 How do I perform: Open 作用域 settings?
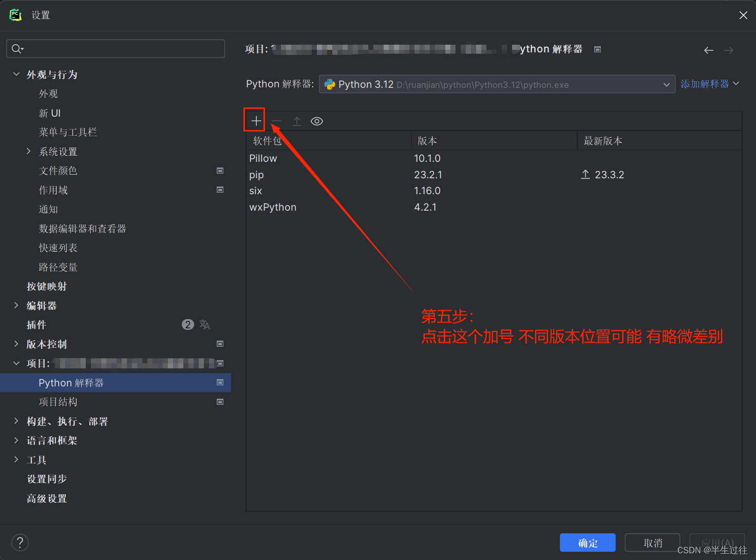click(x=53, y=190)
